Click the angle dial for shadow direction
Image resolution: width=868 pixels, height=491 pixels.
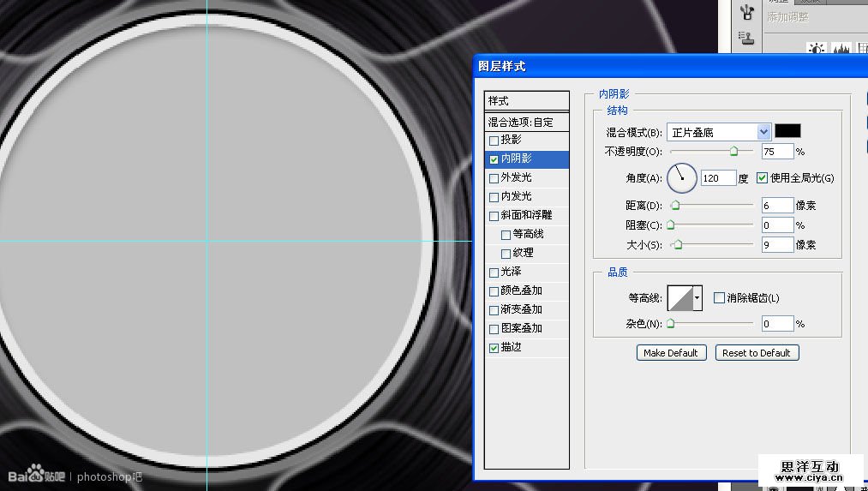pos(682,178)
